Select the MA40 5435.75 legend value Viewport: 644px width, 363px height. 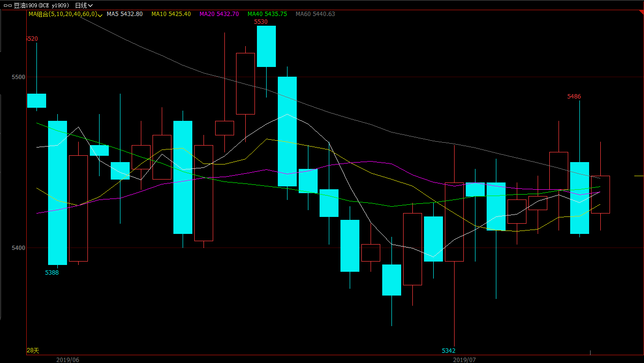pos(267,14)
